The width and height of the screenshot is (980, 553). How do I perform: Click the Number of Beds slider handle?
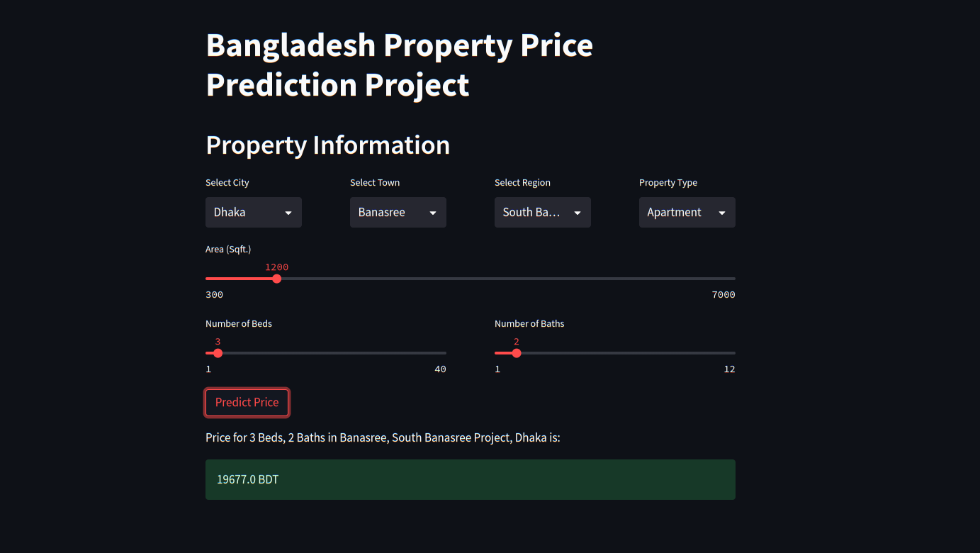(218, 353)
